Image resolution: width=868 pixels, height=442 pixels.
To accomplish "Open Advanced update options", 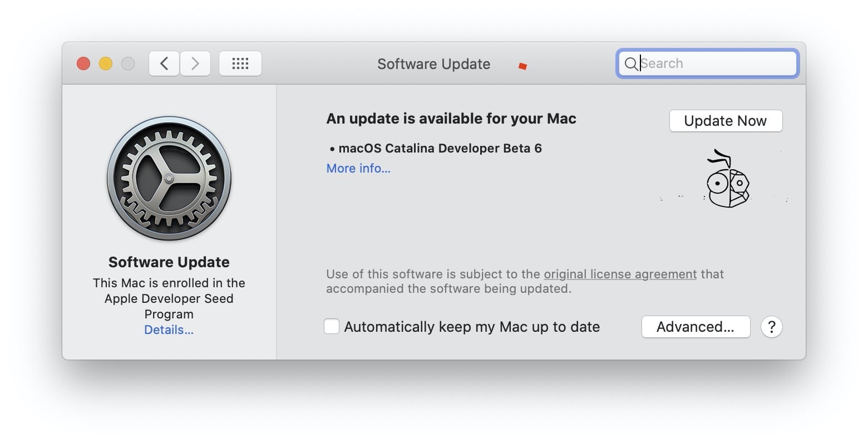I will 696,327.
